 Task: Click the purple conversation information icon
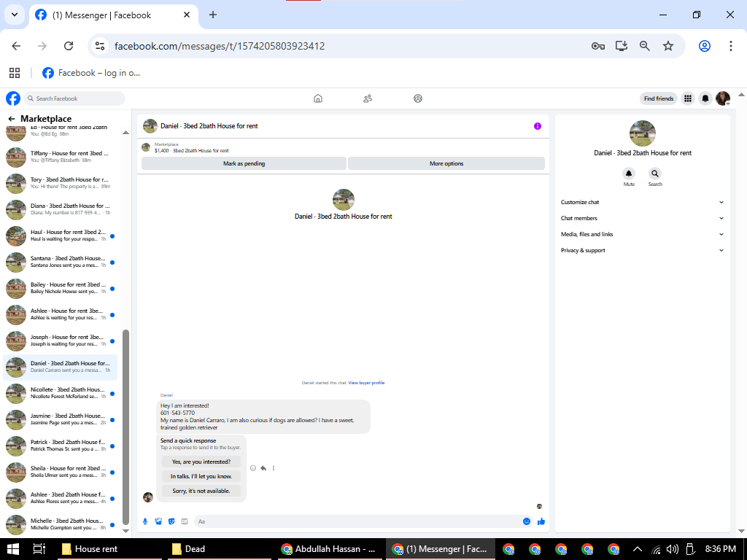(538, 126)
